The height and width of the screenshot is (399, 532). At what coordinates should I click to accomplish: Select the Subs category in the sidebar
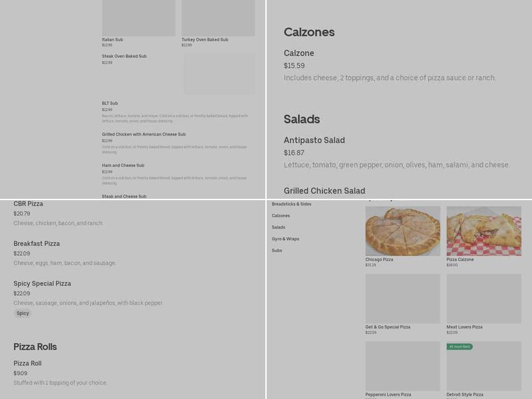275,251
